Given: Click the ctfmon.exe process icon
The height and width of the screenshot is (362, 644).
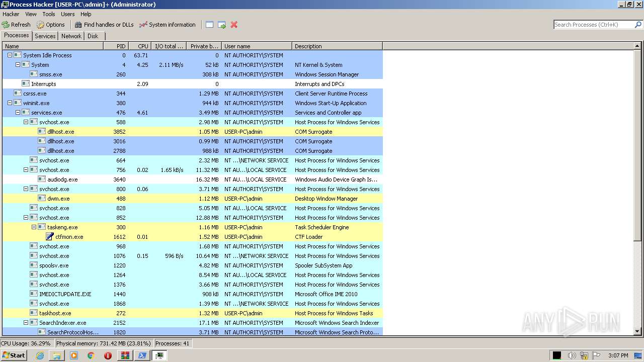Looking at the screenshot, I should coord(50,237).
